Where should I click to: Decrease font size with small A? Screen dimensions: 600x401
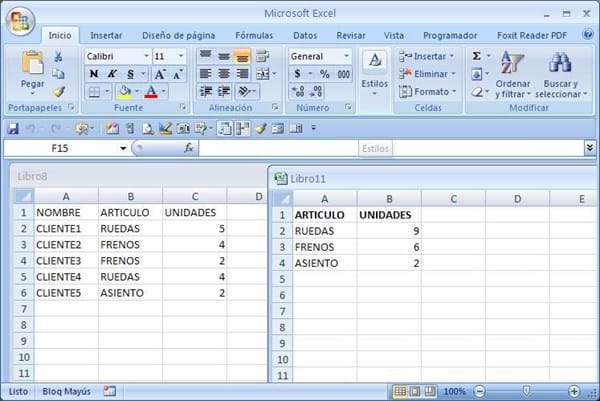tap(177, 74)
